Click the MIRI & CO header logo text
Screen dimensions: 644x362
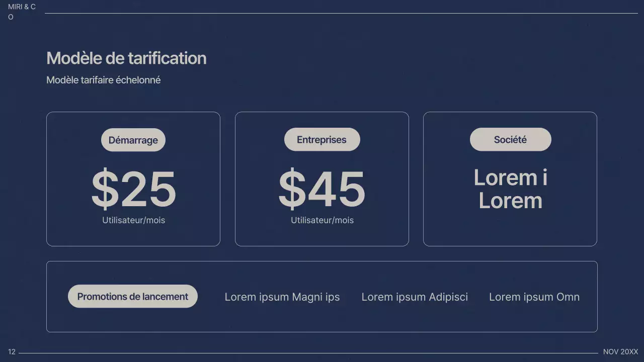click(x=22, y=7)
